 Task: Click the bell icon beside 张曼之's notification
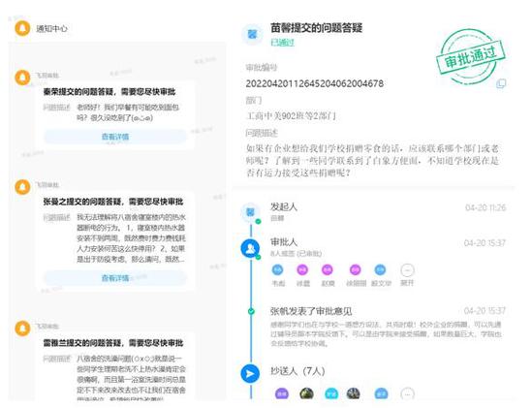coord(22,187)
